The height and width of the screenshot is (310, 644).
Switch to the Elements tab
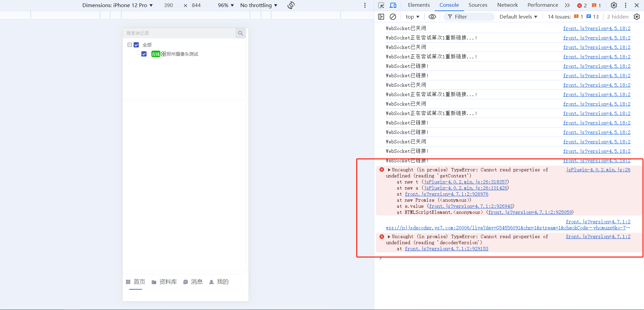pos(419,5)
